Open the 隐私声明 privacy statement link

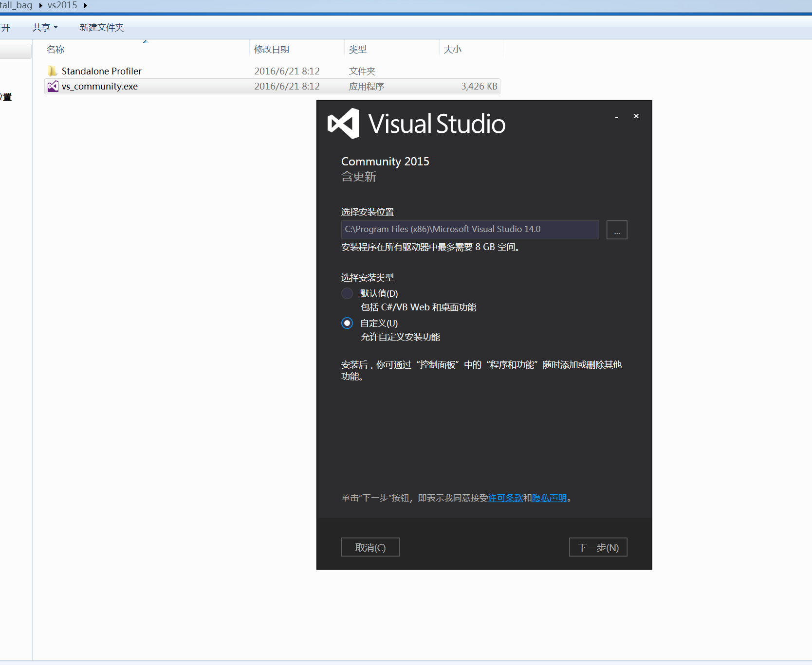[550, 498]
